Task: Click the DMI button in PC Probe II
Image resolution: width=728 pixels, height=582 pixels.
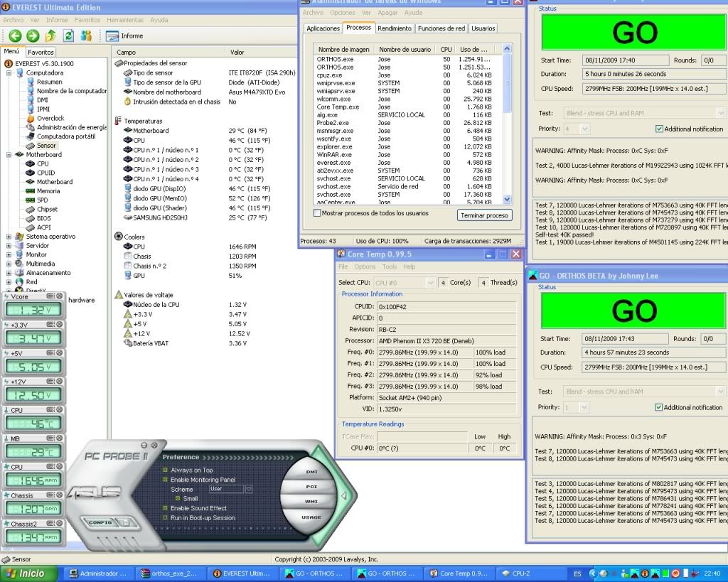Action: tap(311, 472)
